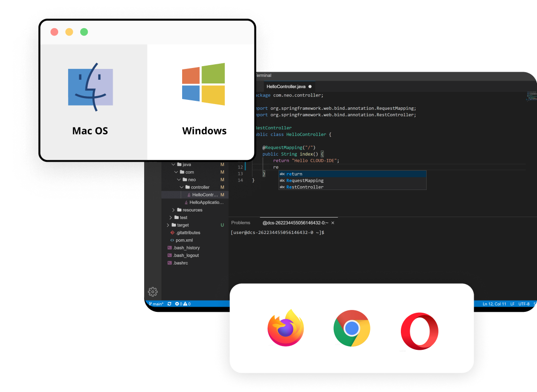Screen dimensions: 537x392
Task: Open the settings gear in IDE sidebar
Action: (153, 292)
